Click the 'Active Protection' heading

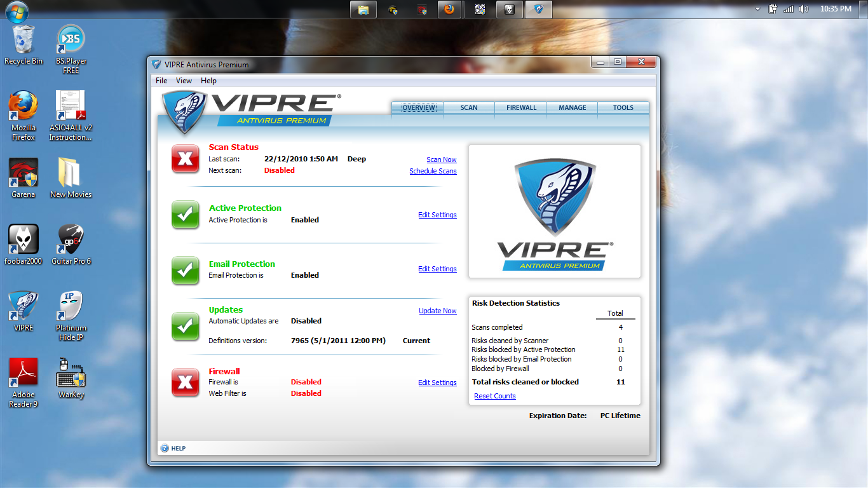tap(245, 208)
